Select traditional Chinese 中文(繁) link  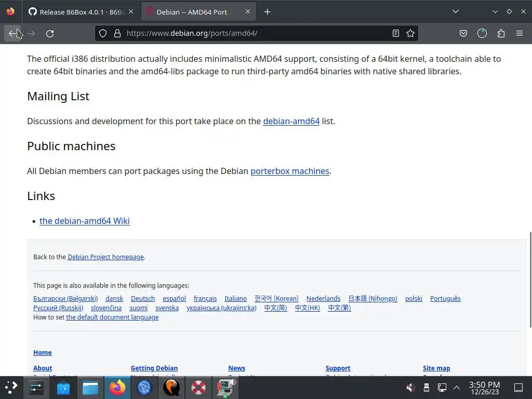[339, 308]
